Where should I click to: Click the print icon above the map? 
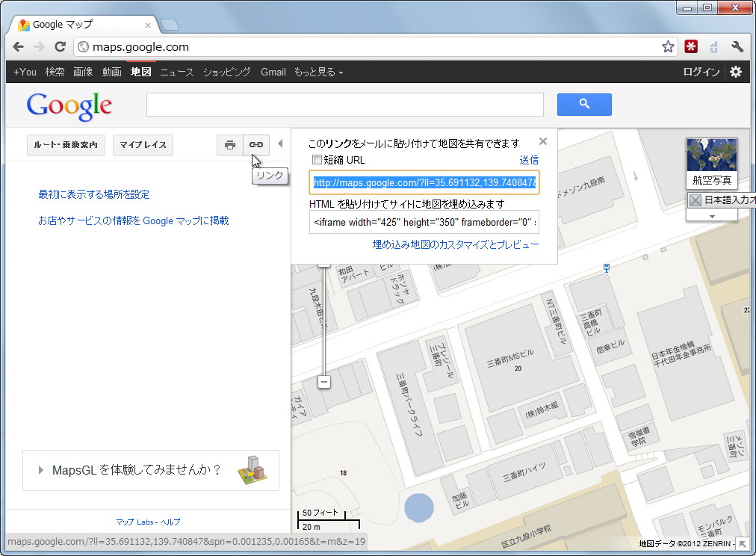(x=229, y=145)
